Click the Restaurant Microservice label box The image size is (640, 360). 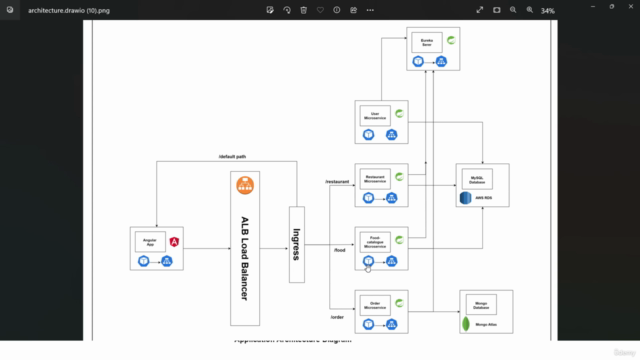tap(375, 179)
